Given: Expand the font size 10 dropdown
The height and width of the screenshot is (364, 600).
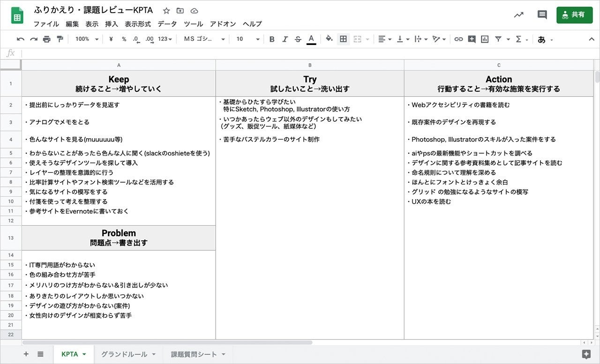Looking at the screenshot, I should point(247,39).
